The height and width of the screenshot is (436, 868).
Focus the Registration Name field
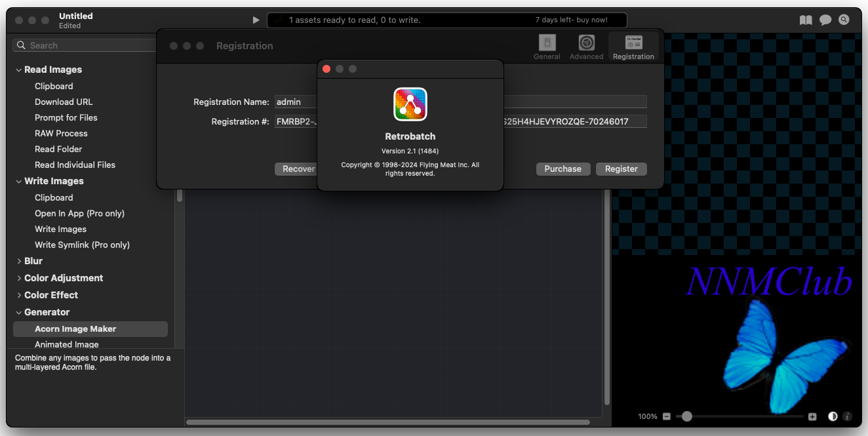pos(460,102)
